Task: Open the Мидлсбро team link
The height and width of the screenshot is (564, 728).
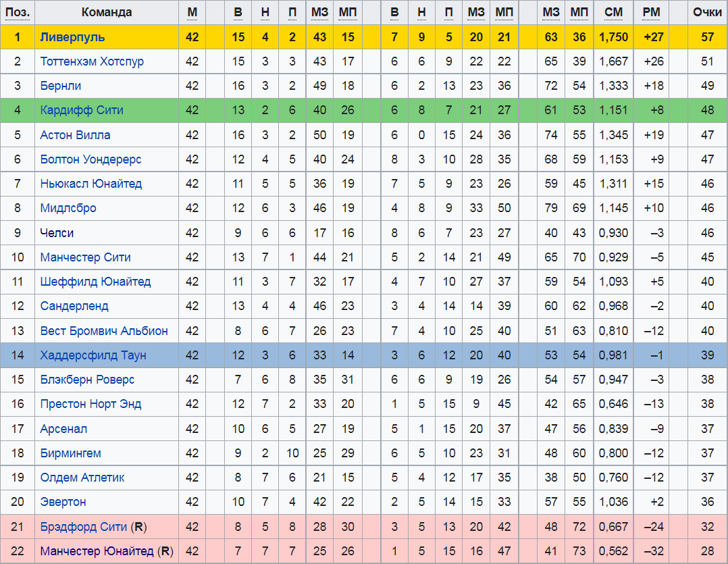Action: point(68,208)
